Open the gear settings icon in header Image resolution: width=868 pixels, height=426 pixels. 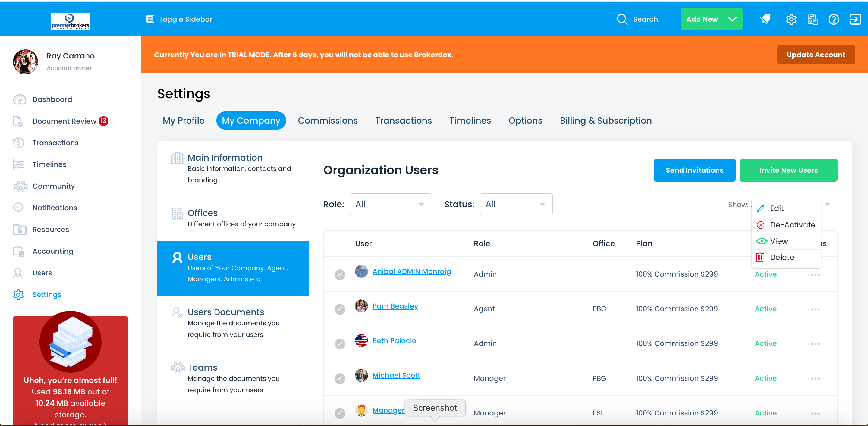(791, 19)
